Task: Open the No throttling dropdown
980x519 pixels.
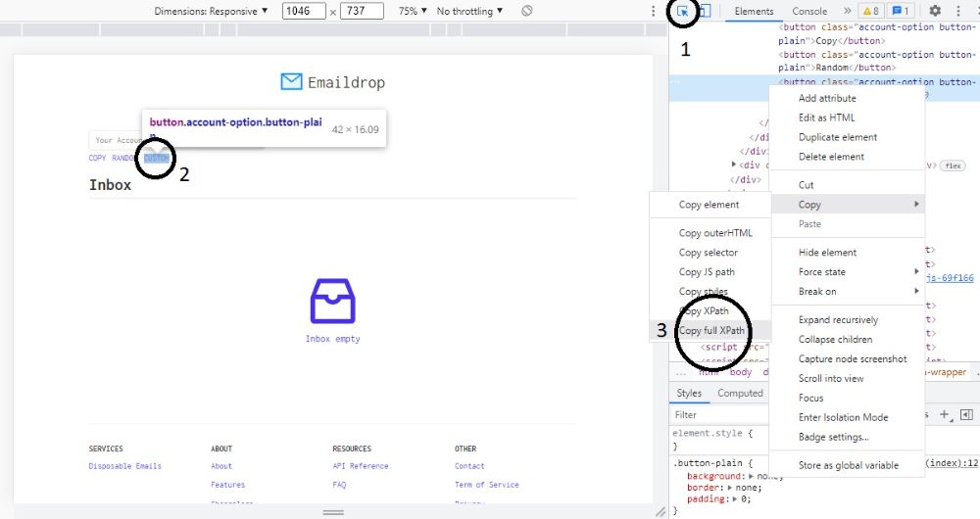Action: pos(469,11)
